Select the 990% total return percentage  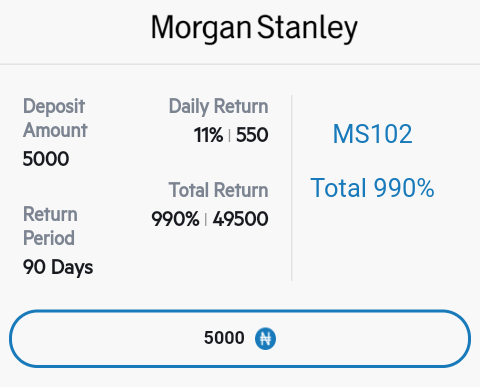[175, 219]
